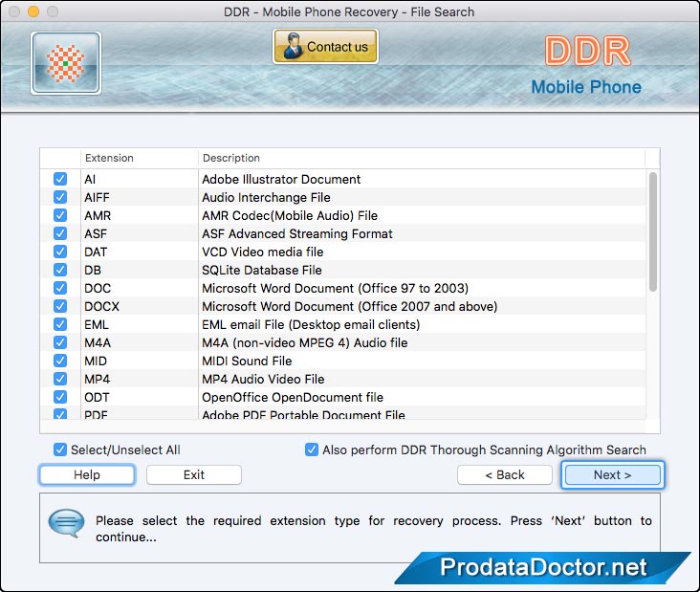Uncheck the MID extension checkbox

[x=60, y=361]
